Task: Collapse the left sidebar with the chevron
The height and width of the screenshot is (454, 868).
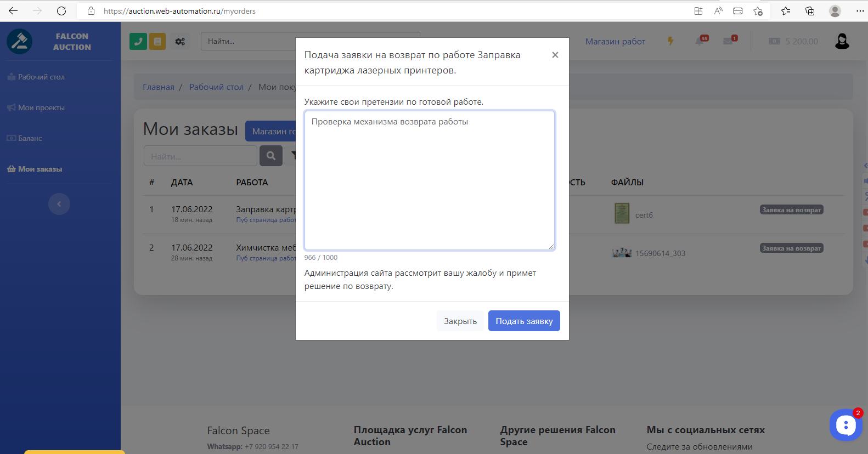Action: 59,204
